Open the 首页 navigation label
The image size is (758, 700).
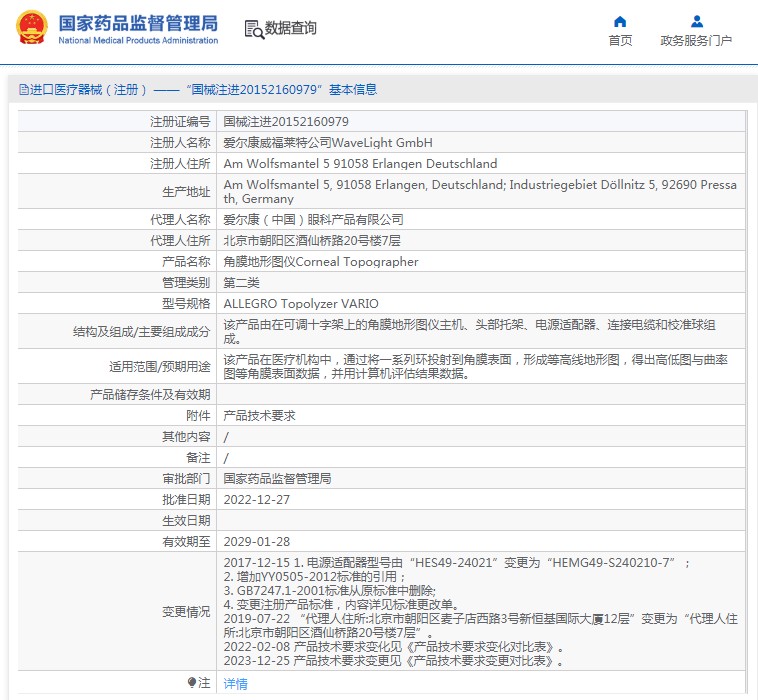click(x=620, y=41)
